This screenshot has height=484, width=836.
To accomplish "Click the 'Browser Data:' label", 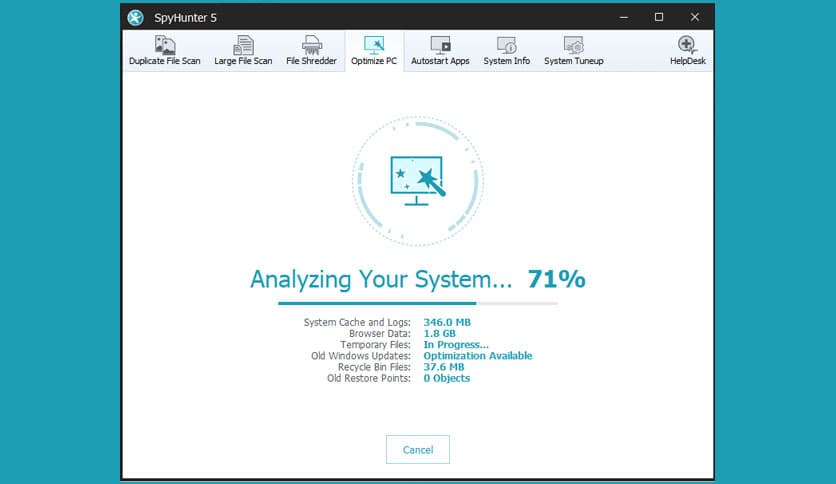I will (380, 333).
